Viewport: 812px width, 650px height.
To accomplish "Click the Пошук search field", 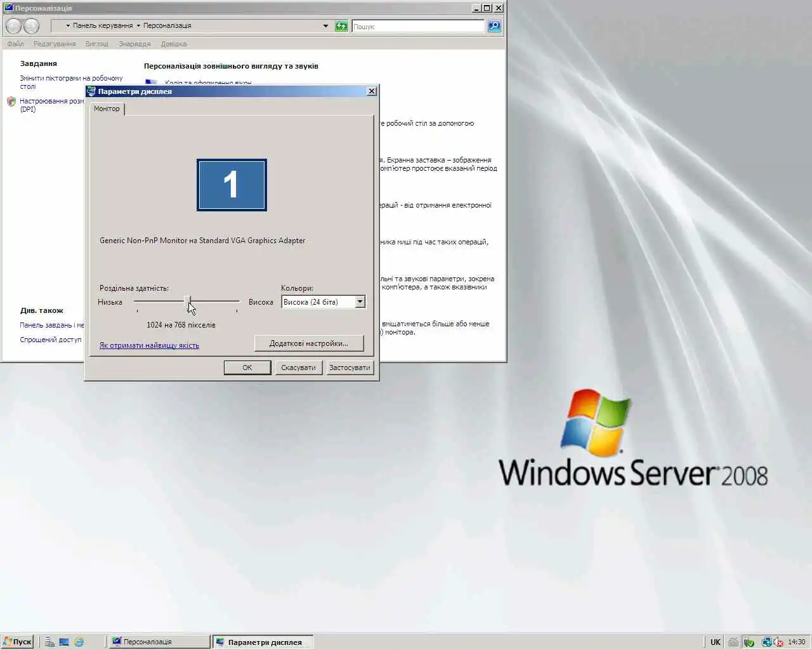I will pyautogui.click(x=418, y=26).
